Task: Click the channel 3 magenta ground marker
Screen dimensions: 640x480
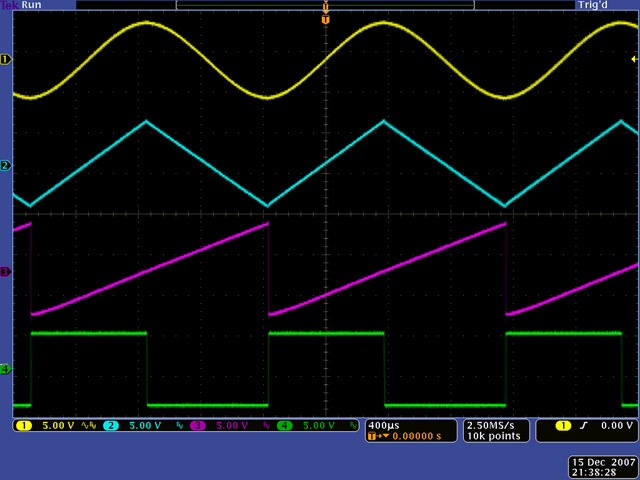Action: point(5,271)
